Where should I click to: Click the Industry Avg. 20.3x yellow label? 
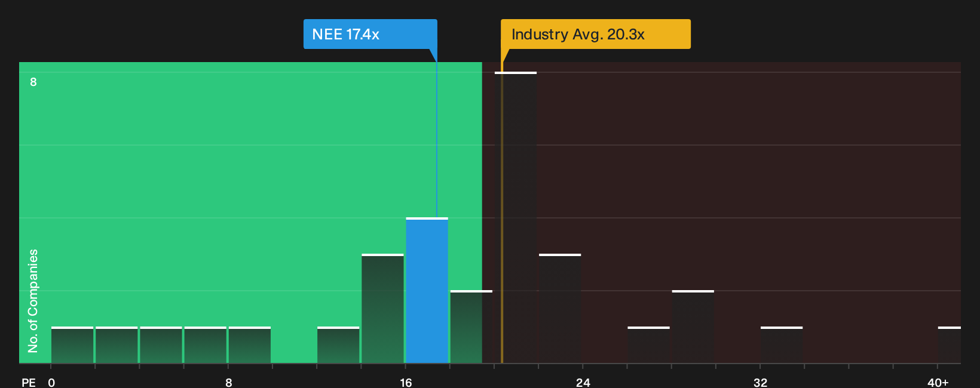coord(595,34)
